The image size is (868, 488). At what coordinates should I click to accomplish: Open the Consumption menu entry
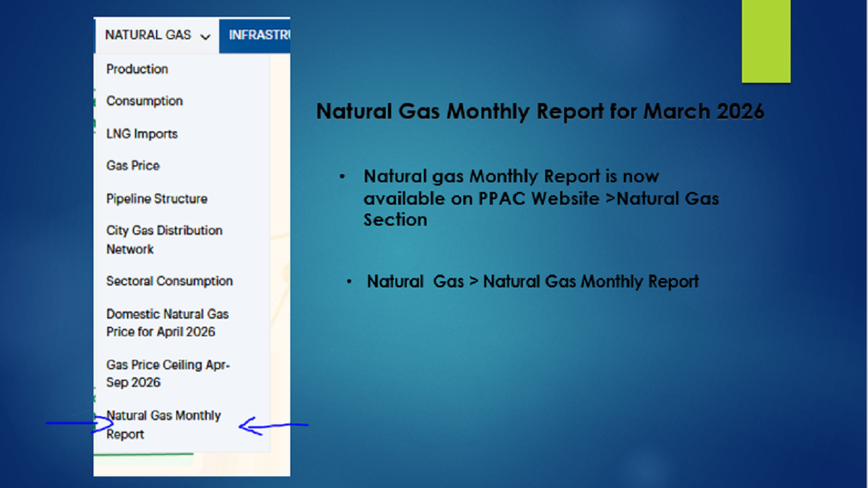coord(144,101)
